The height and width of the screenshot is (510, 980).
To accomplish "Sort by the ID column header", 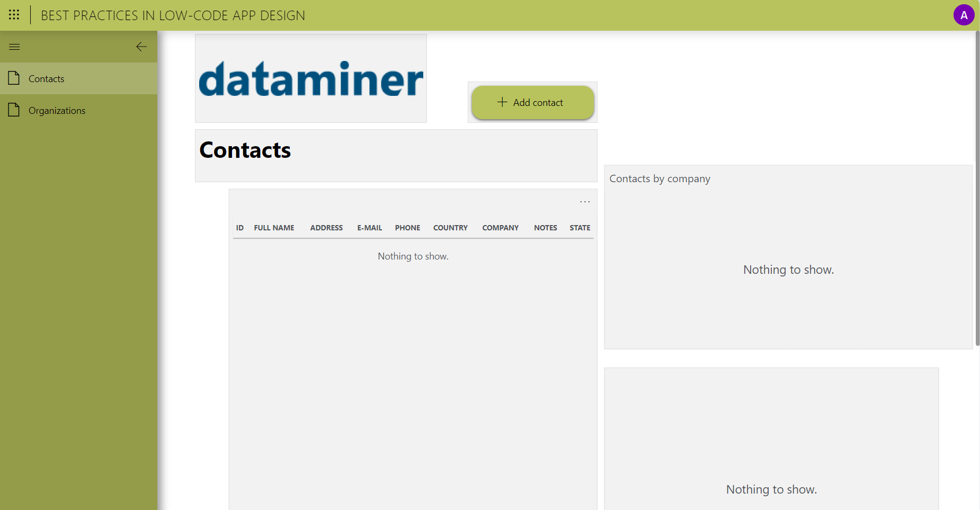I will (x=240, y=228).
